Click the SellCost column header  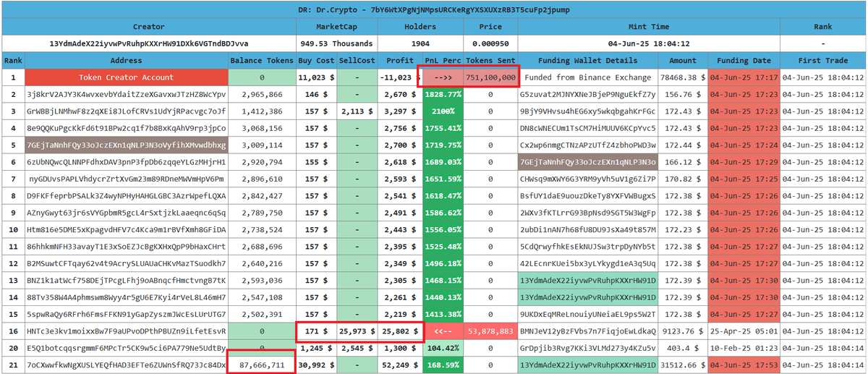[x=357, y=60]
